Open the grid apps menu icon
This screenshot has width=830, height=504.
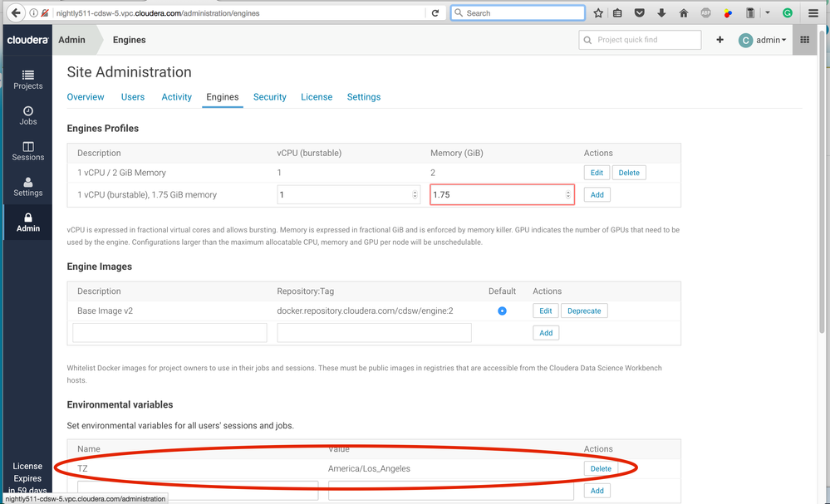pos(804,40)
